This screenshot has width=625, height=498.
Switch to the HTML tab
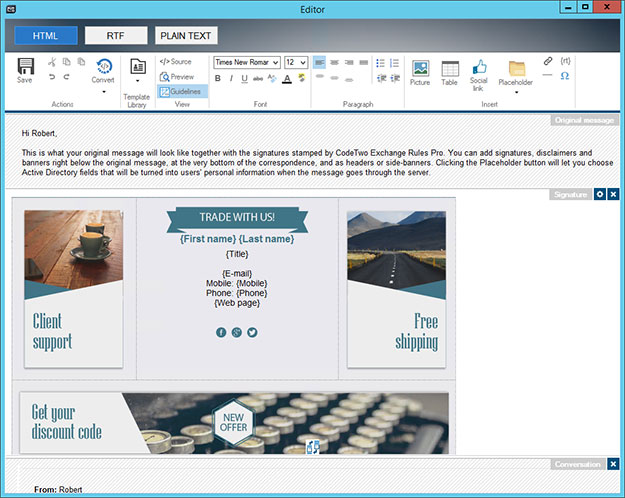[x=46, y=35]
